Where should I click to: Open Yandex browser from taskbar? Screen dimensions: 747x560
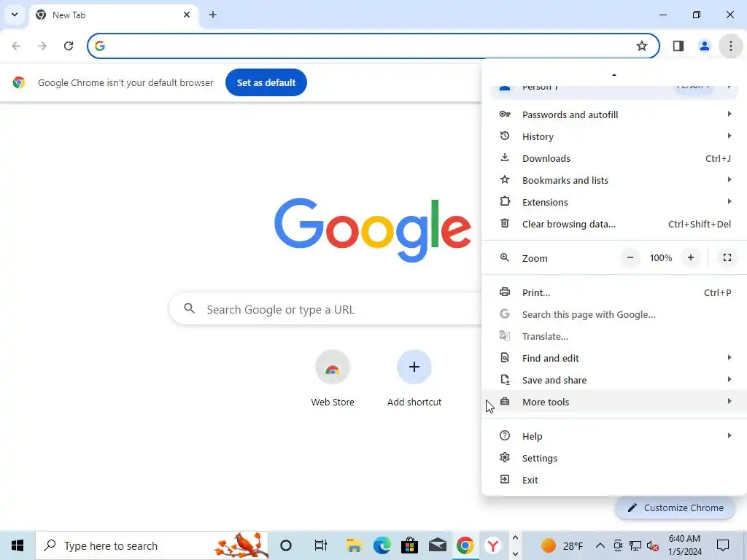click(493, 545)
